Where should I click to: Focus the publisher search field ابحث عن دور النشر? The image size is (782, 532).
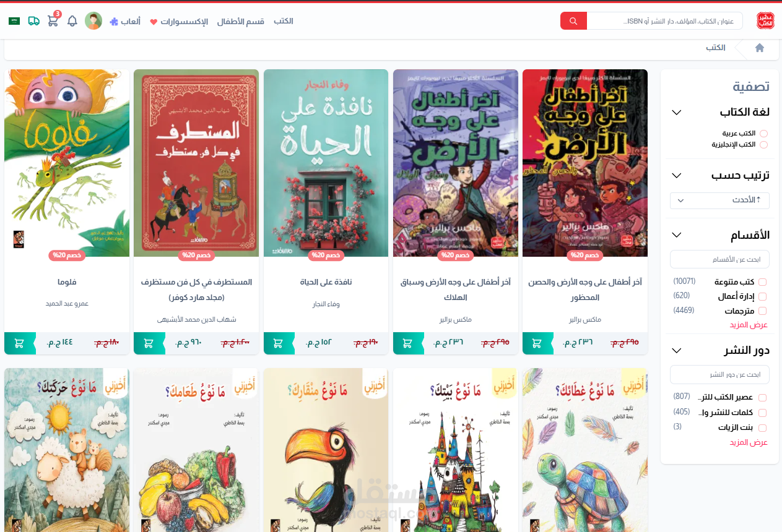point(719,375)
